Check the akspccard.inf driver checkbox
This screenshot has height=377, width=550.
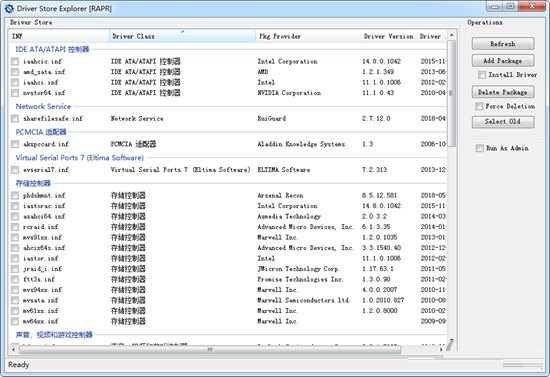pyautogui.click(x=15, y=144)
